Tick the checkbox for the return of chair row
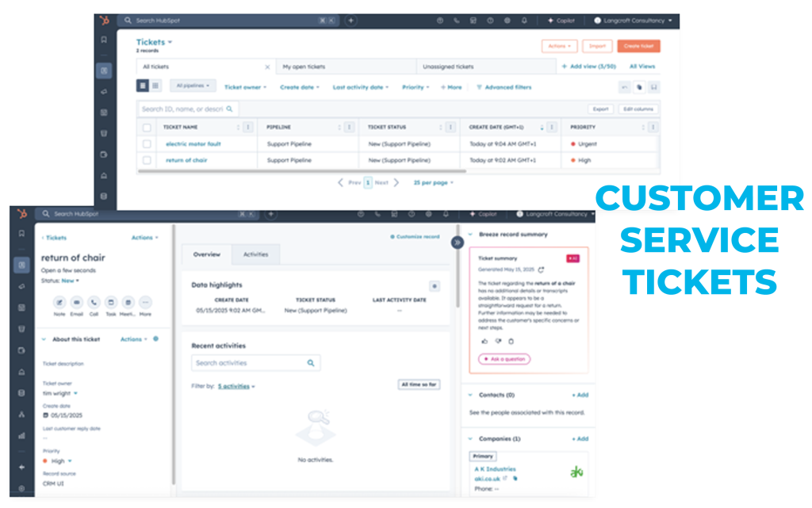Image resolution: width=812 pixels, height=508 pixels. point(147,160)
